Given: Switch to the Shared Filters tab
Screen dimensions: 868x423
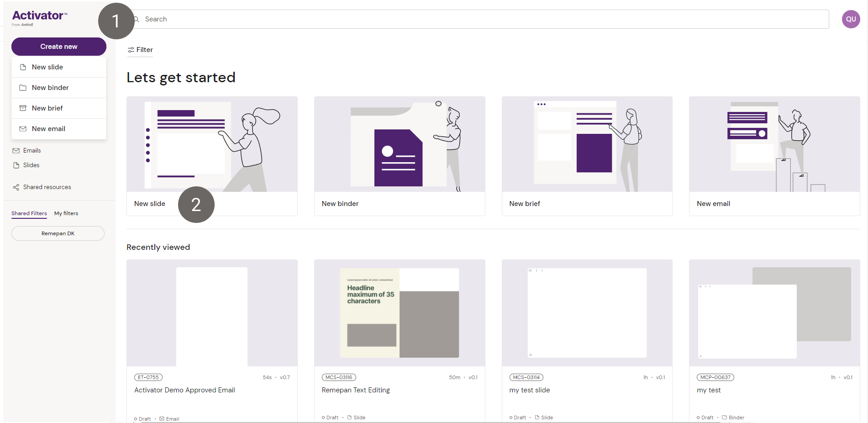Looking at the screenshot, I should [x=29, y=213].
